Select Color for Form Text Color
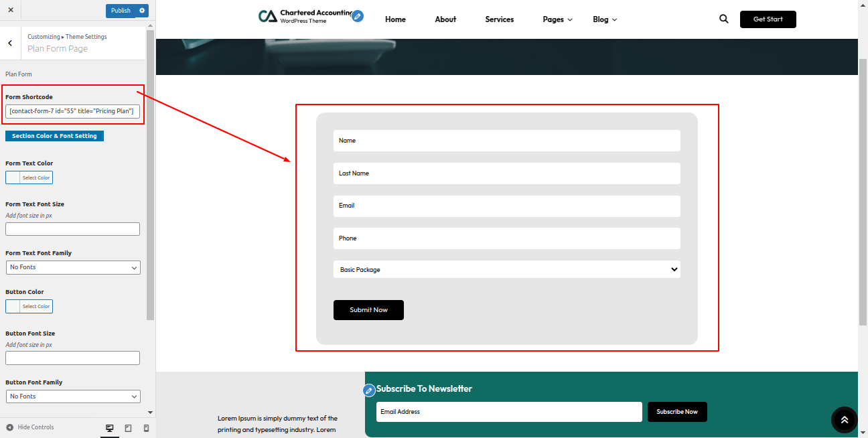Screen dimensions: 868x438 (x=29, y=177)
